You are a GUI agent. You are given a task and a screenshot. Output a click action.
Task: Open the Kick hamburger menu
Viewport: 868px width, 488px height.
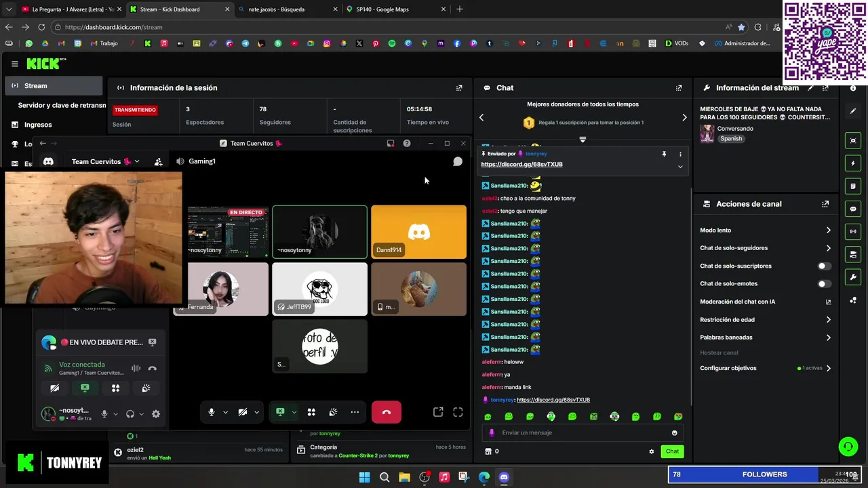[x=14, y=64]
